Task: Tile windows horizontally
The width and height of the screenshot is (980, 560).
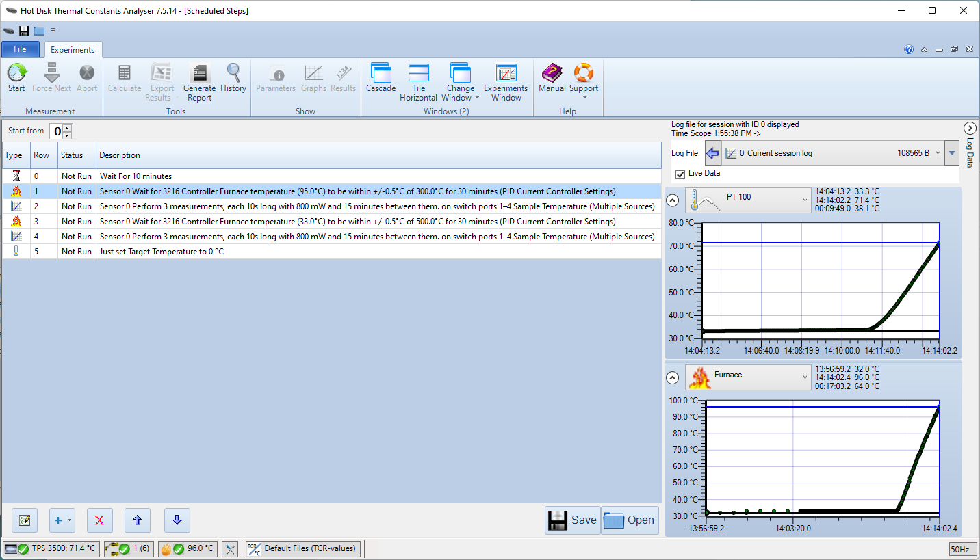Action: click(419, 82)
